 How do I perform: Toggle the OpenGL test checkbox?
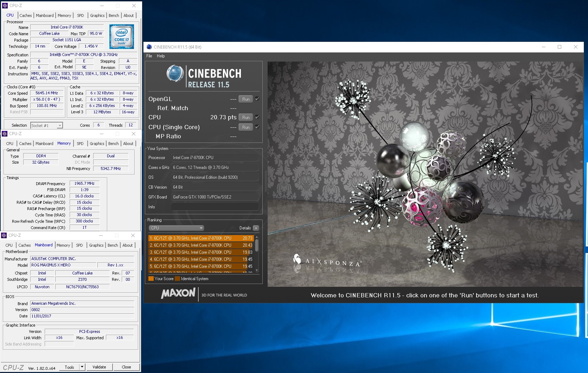(x=257, y=99)
